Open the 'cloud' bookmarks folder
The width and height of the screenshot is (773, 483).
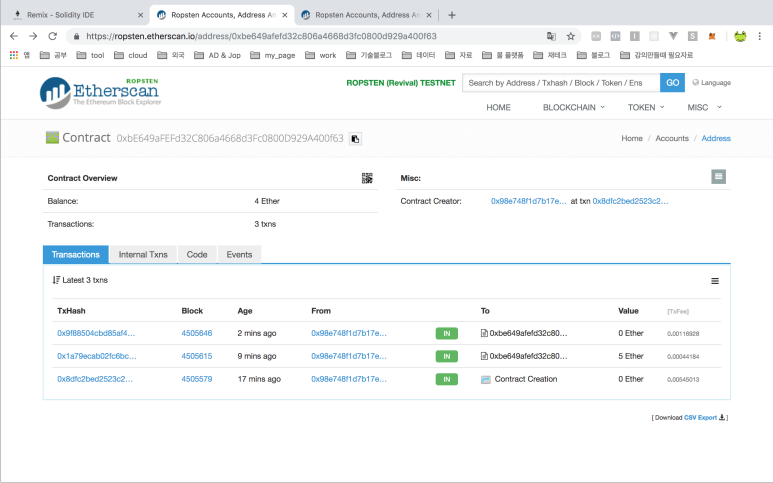131,55
